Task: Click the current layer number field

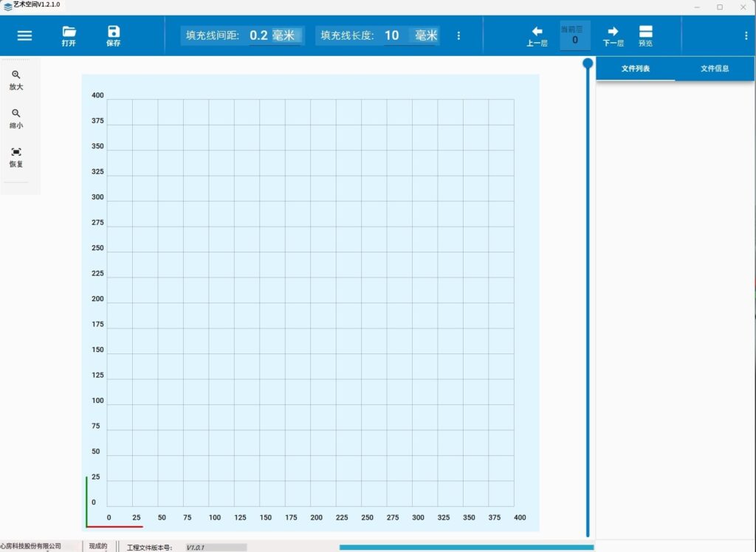Action: [574, 36]
